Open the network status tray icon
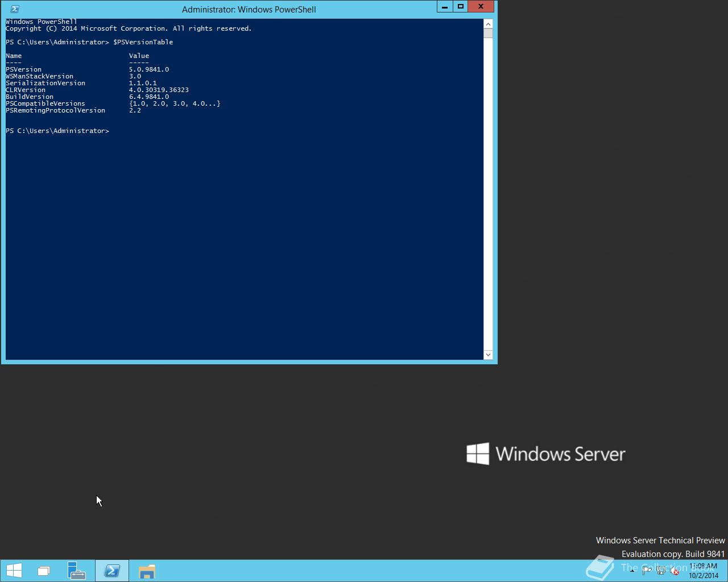This screenshot has width=728, height=582. coord(661,571)
